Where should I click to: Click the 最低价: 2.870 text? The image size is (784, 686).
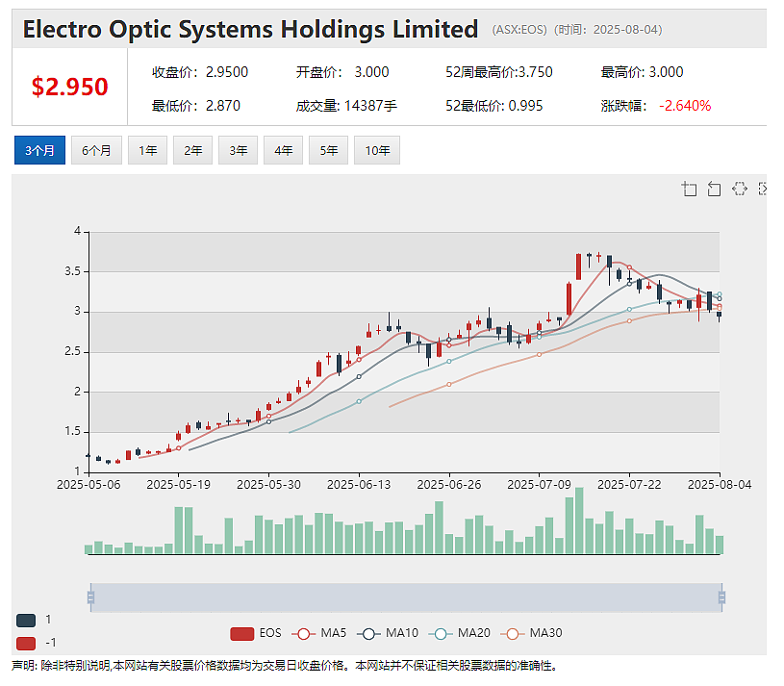coord(196,106)
